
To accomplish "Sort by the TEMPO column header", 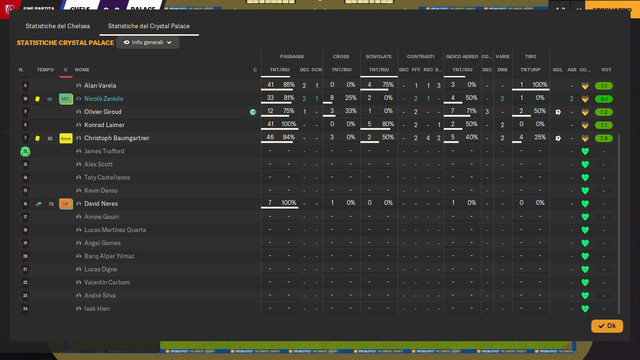I will (x=45, y=70).
